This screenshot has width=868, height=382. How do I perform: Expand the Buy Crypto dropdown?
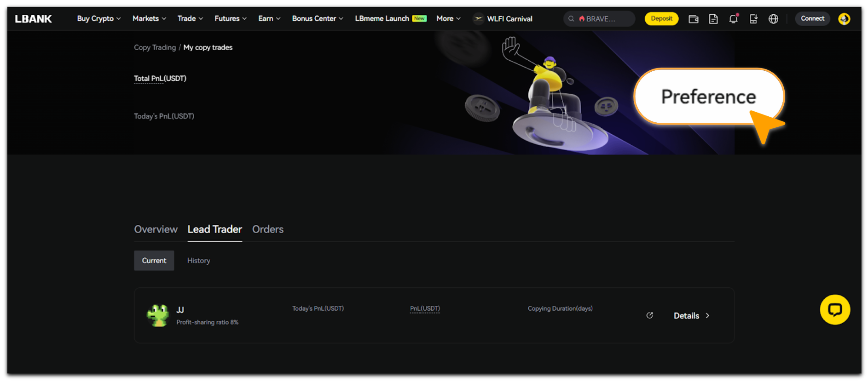[98, 19]
